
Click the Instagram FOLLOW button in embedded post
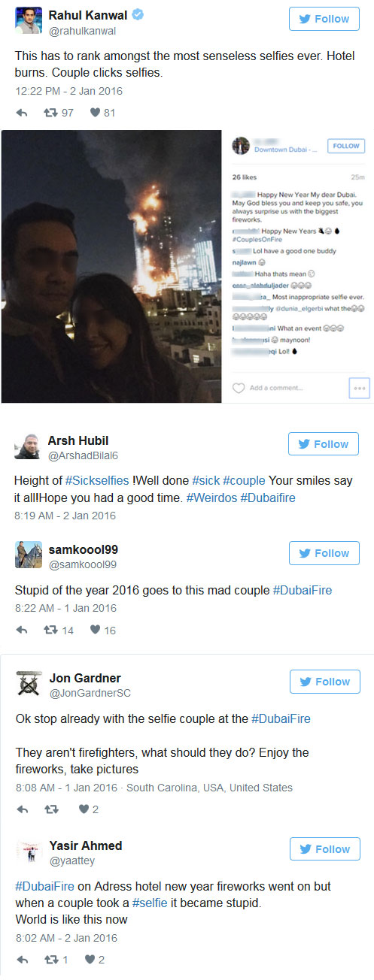tap(346, 146)
